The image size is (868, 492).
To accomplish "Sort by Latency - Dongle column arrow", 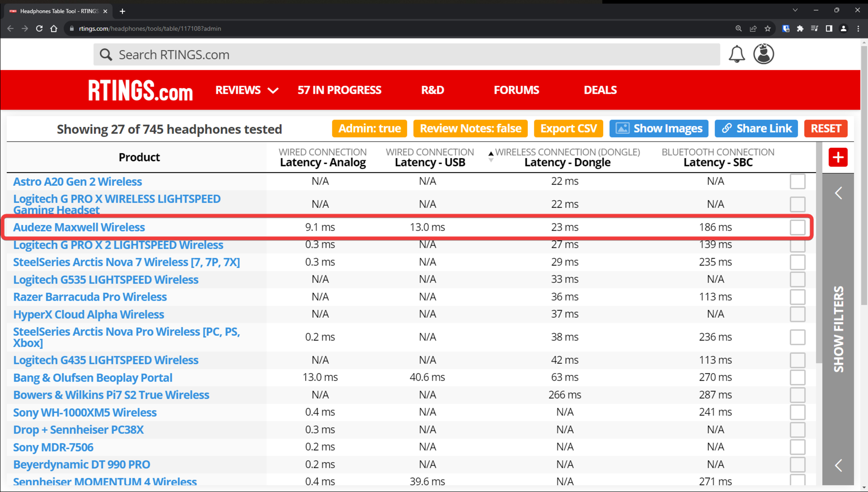I will (491, 157).
